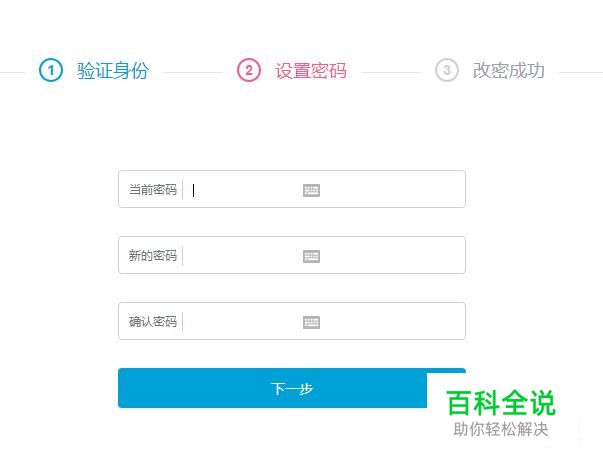Click the 当前密码 field label

[x=153, y=190]
